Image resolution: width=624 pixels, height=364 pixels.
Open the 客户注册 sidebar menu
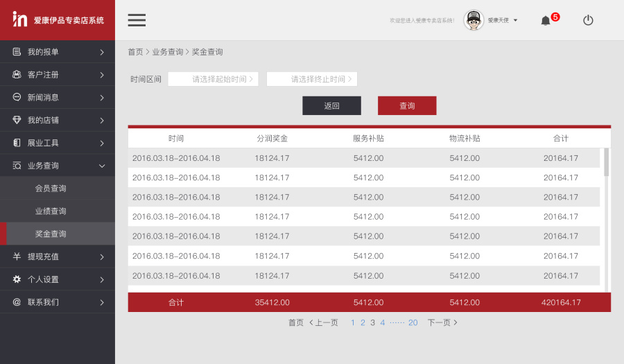tap(58, 74)
